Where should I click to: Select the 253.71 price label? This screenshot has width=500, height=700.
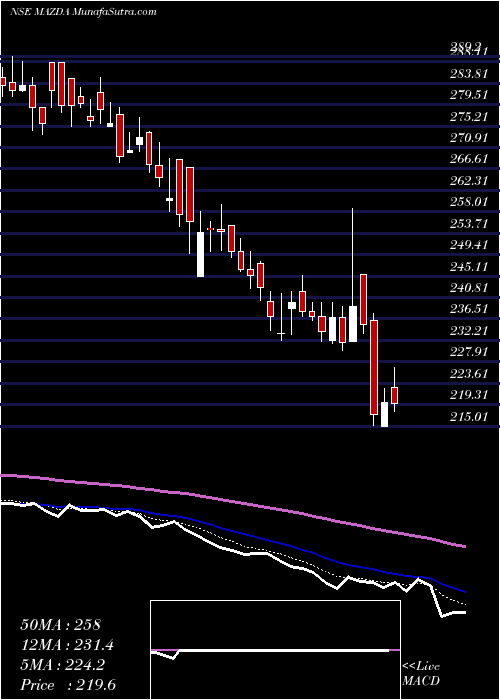[468, 224]
